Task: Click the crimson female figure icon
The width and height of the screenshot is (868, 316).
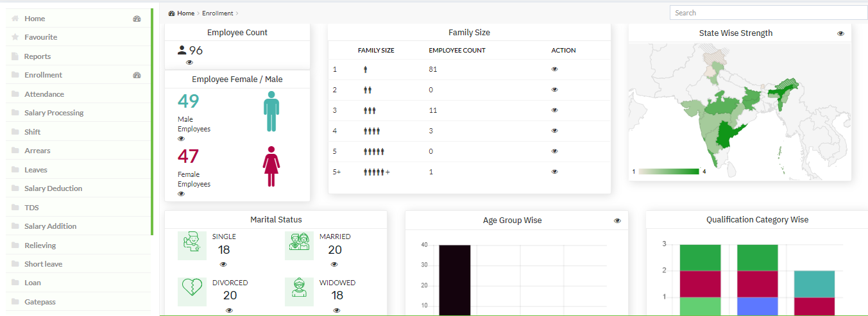Action: pos(271,167)
